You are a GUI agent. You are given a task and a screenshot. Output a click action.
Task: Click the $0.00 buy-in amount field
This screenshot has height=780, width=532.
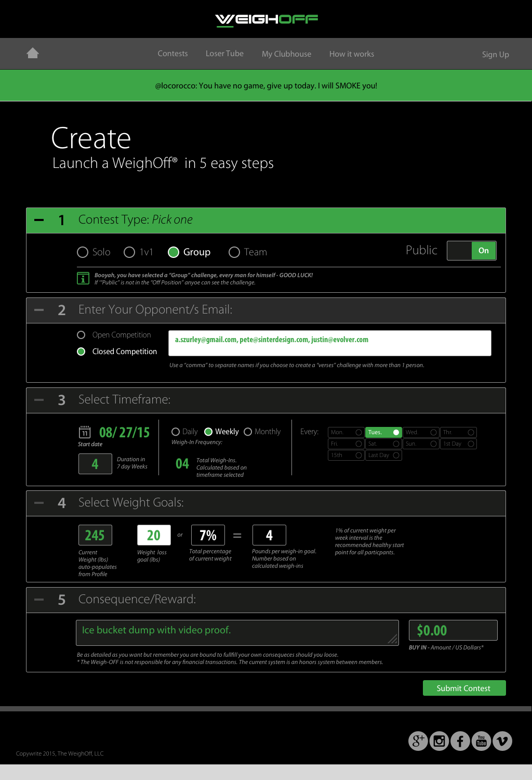[453, 630]
